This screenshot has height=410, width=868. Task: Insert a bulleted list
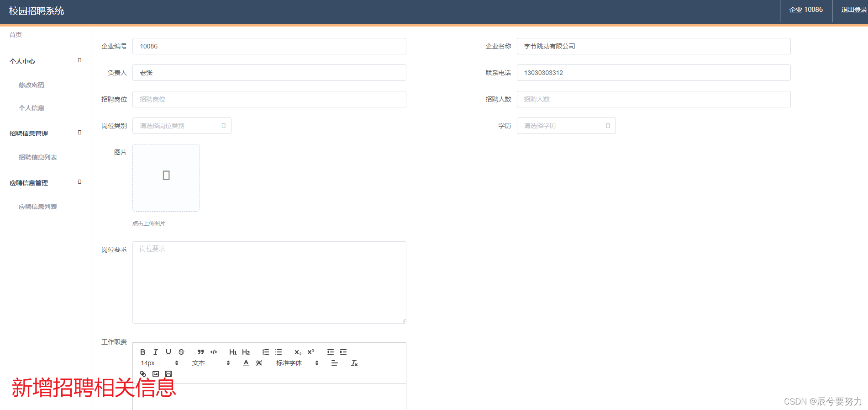coord(279,352)
